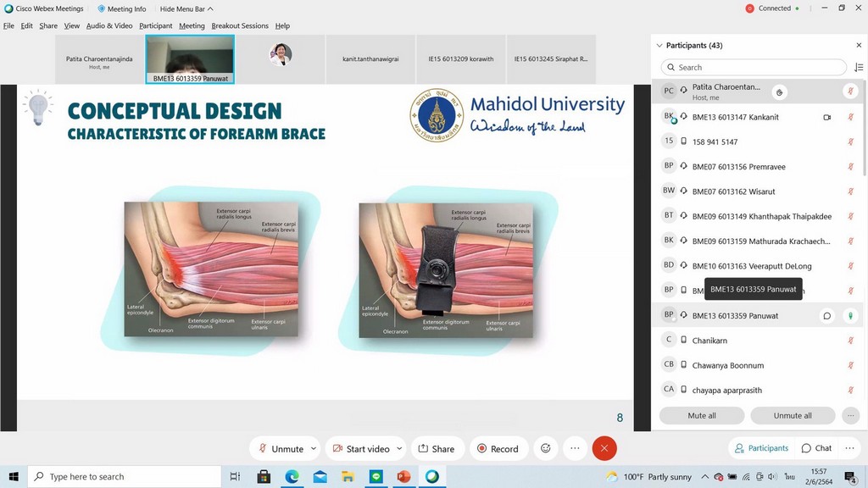
Task: Expand video options arrow beside Start video
Action: click(400, 448)
